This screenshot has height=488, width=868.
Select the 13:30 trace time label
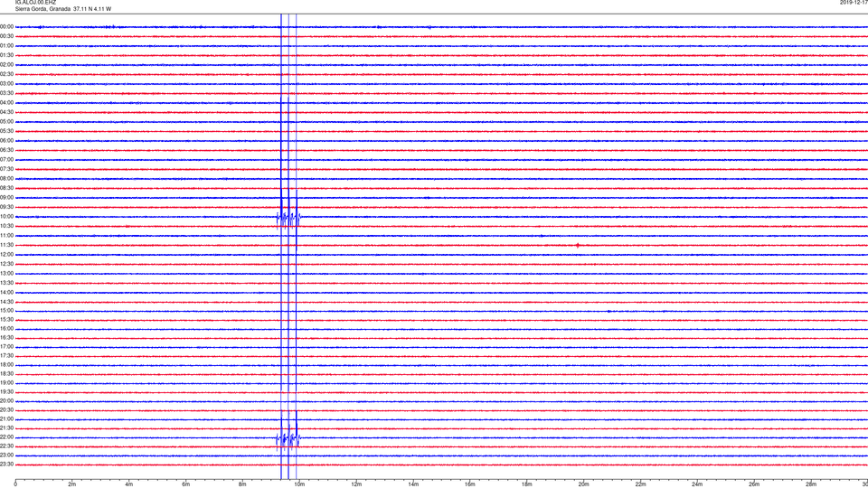tap(6, 283)
